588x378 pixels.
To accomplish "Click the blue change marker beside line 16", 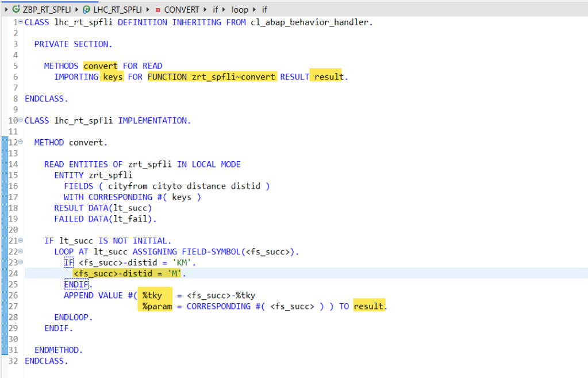I will 5,186.
